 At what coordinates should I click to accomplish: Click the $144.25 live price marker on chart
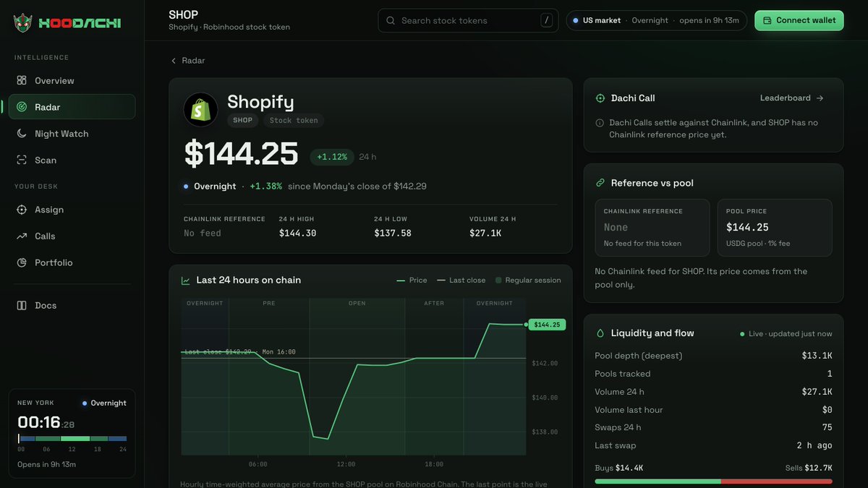point(547,325)
